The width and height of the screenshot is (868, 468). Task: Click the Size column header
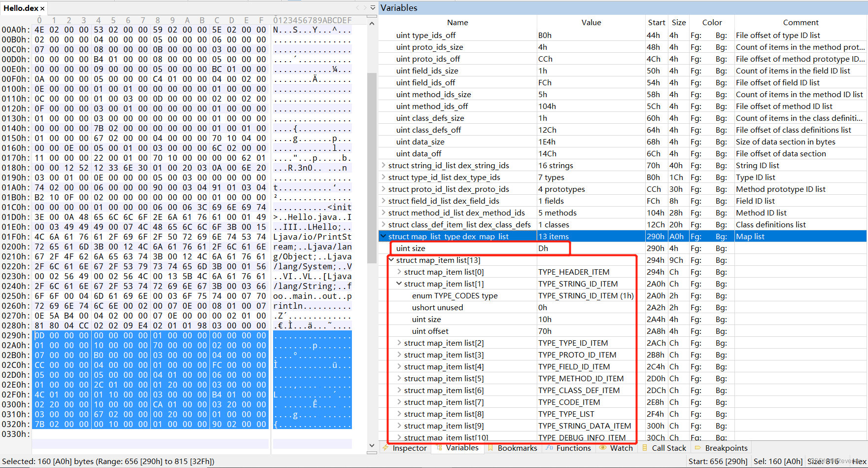(679, 22)
